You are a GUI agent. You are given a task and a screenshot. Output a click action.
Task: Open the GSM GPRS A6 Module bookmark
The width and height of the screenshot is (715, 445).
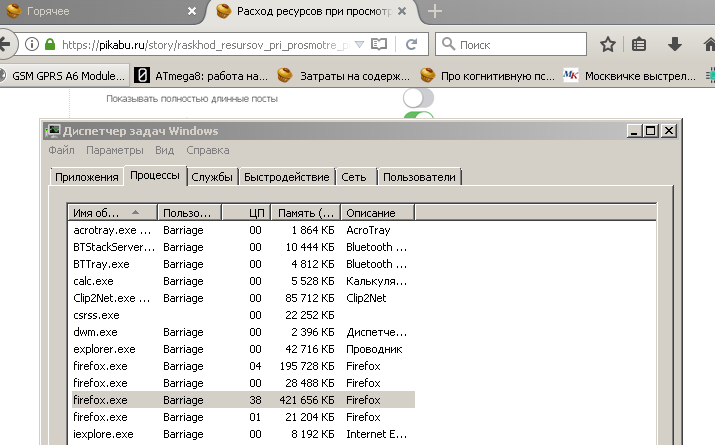[65, 76]
